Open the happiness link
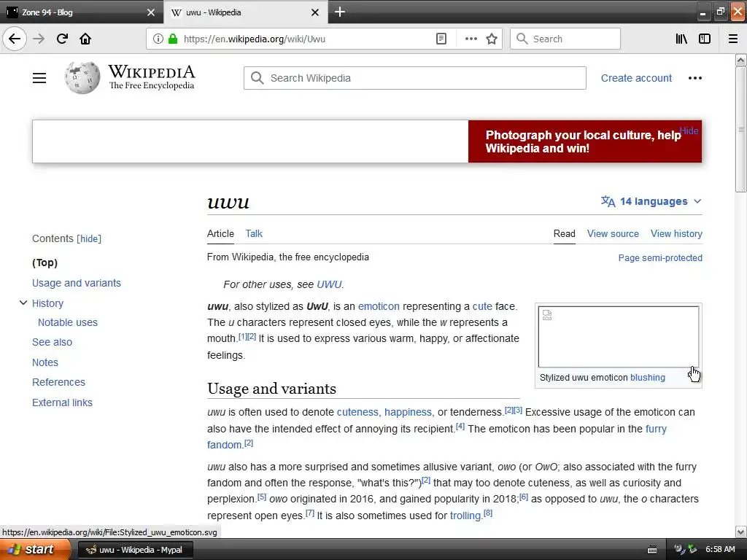 [x=409, y=412]
